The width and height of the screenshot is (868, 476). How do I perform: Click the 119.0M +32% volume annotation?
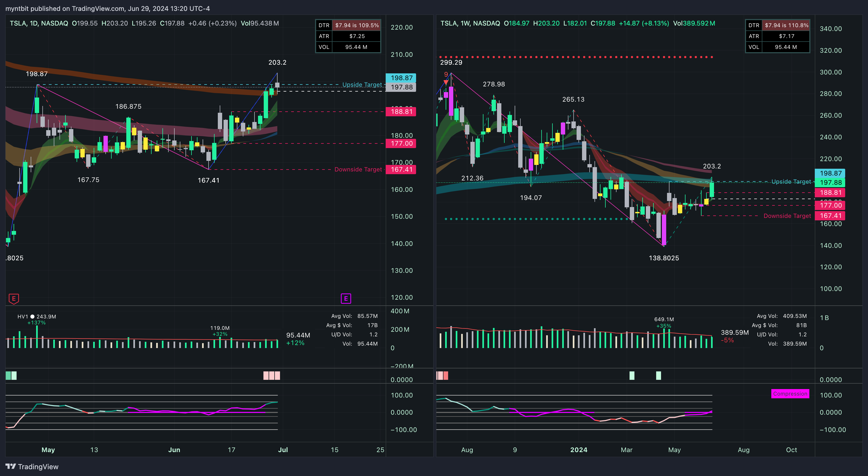point(220,331)
